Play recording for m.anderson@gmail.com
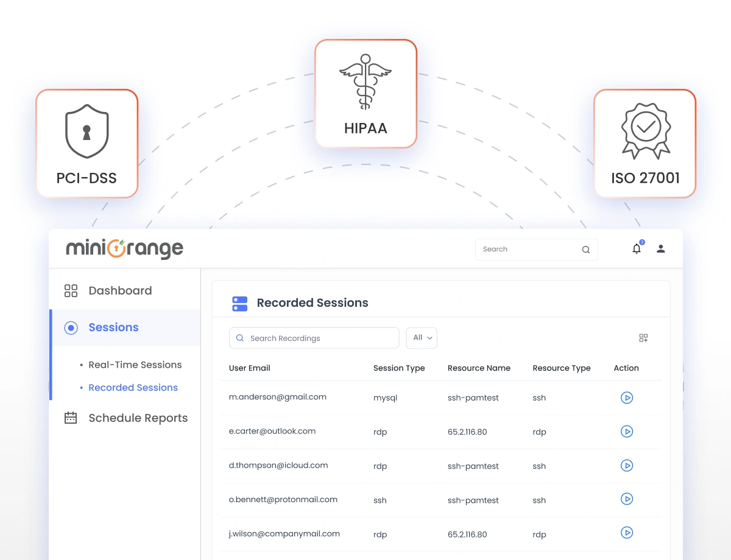731x560 pixels. point(627,397)
